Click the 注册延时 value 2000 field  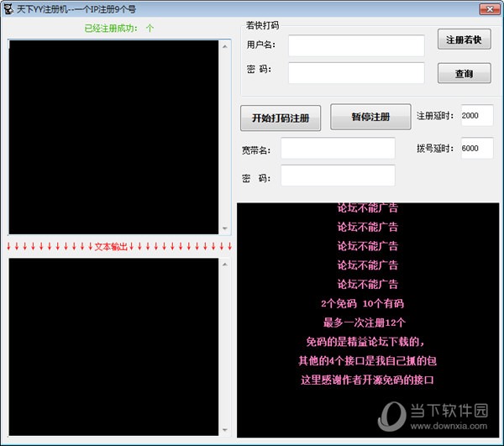coord(477,115)
